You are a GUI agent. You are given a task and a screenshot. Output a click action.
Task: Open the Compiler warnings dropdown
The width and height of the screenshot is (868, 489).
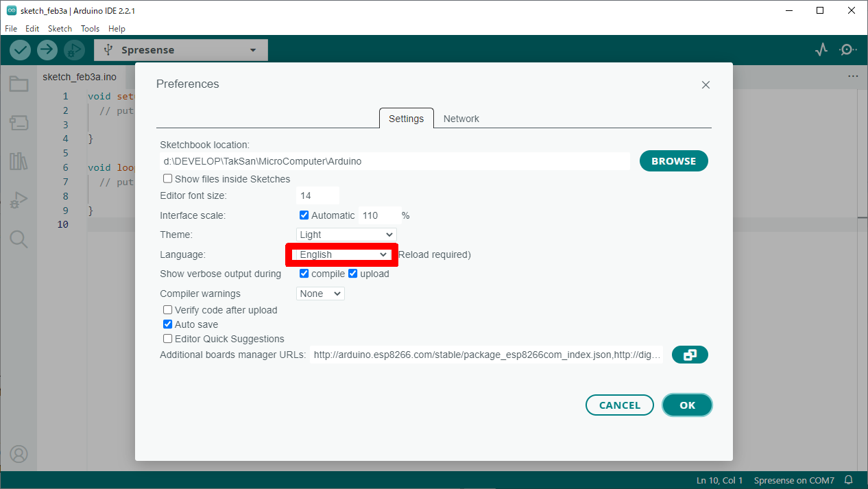point(320,294)
